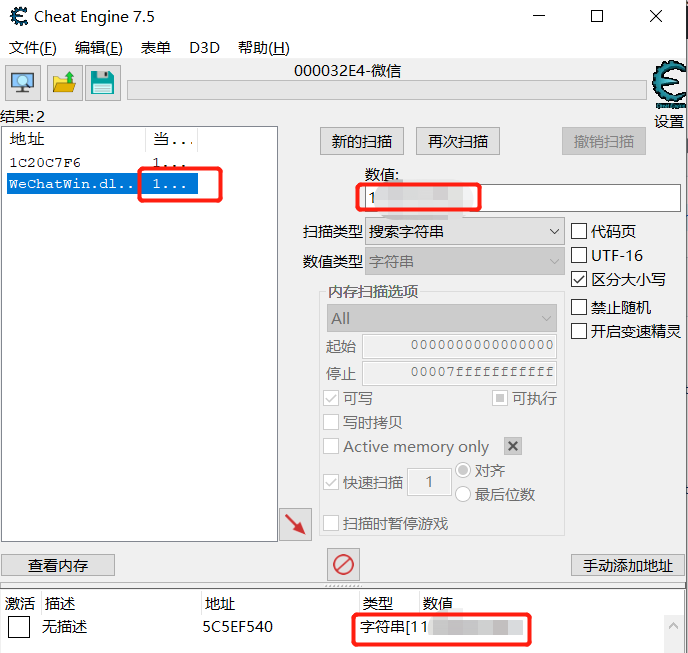Toggle the UTF-16 checkbox
The width and height of the screenshot is (688, 653).
[x=579, y=255]
